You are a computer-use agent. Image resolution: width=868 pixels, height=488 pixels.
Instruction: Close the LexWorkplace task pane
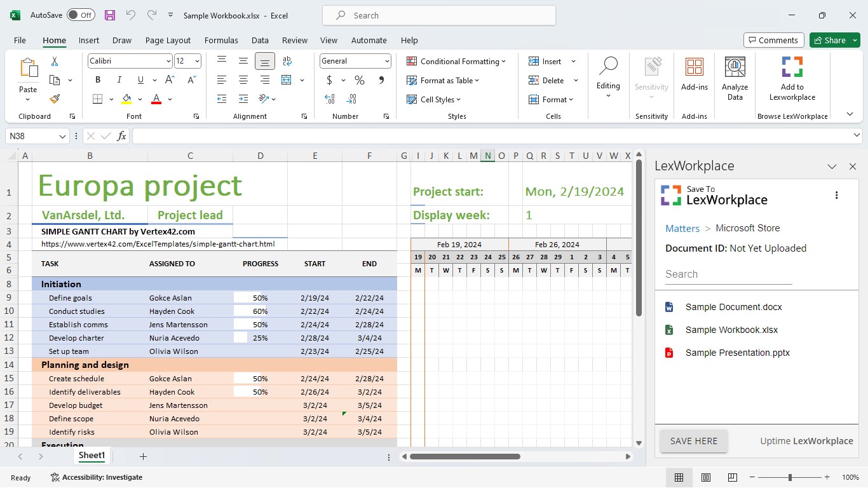click(x=853, y=166)
